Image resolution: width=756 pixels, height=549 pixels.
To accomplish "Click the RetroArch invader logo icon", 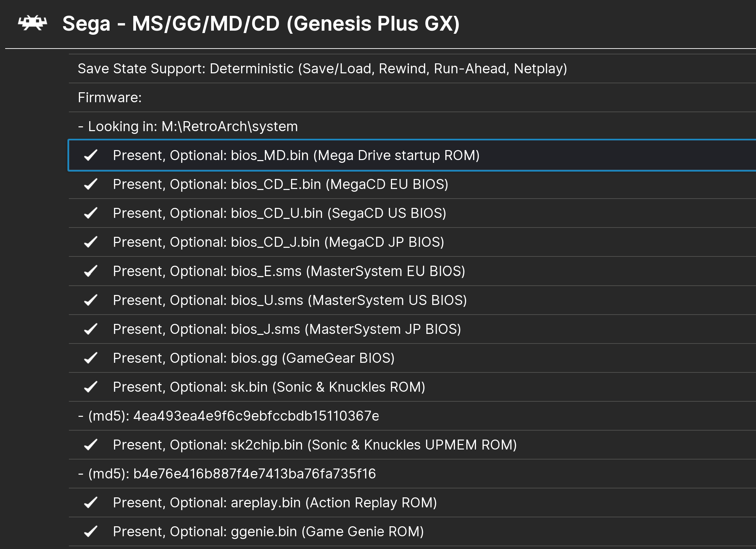I will coord(32,23).
